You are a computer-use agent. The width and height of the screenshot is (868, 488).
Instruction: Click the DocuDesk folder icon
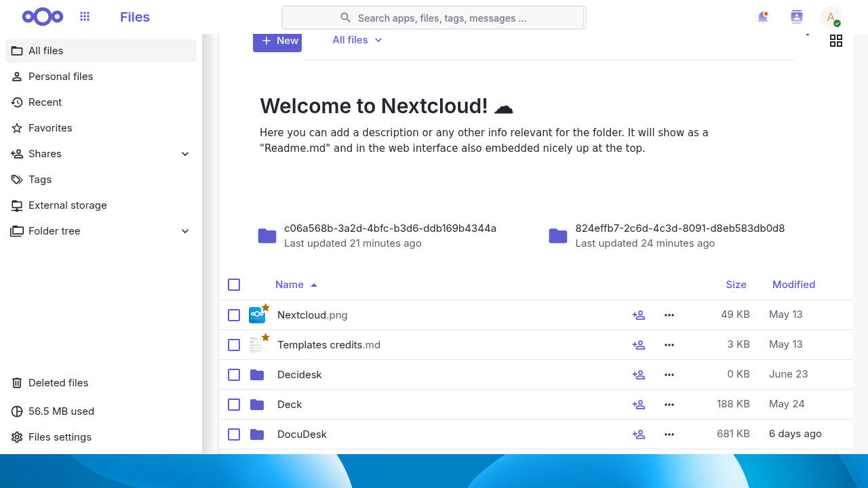click(257, 434)
